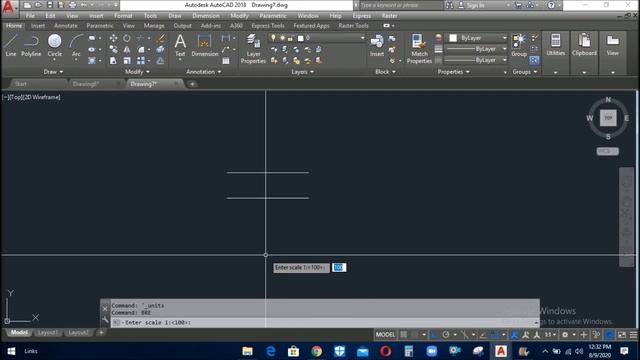Open the object color ByLayer swatch dropdown
This screenshot has width=640, height=360.
(476, 38)
